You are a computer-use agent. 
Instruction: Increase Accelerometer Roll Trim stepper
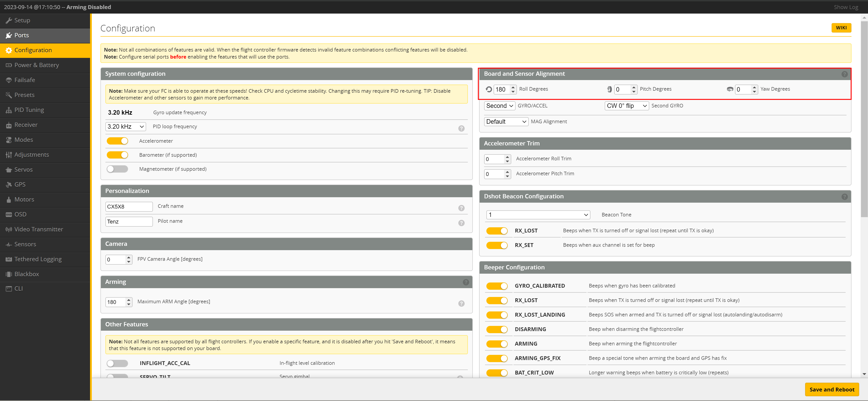pyautogui.click(x=507, y=157)
